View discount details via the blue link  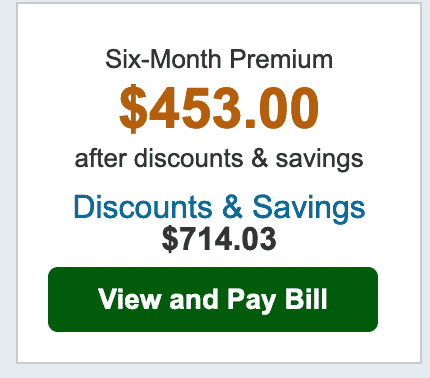tap(219, 207)
